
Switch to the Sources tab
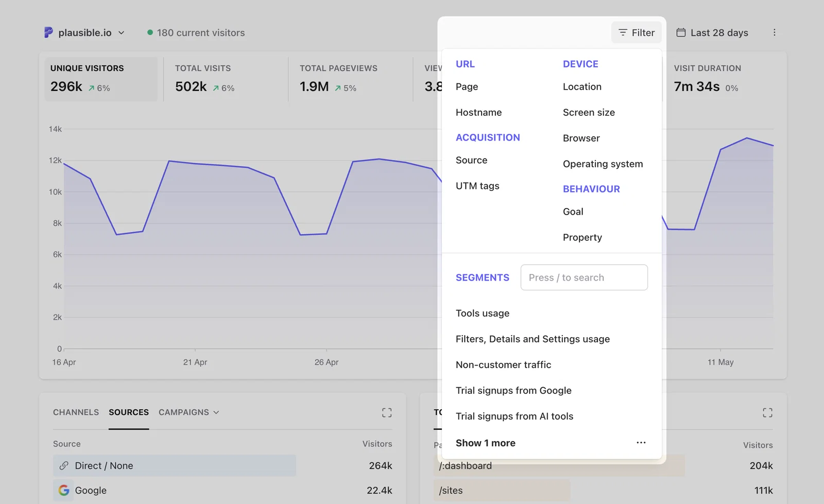point(129,412)
